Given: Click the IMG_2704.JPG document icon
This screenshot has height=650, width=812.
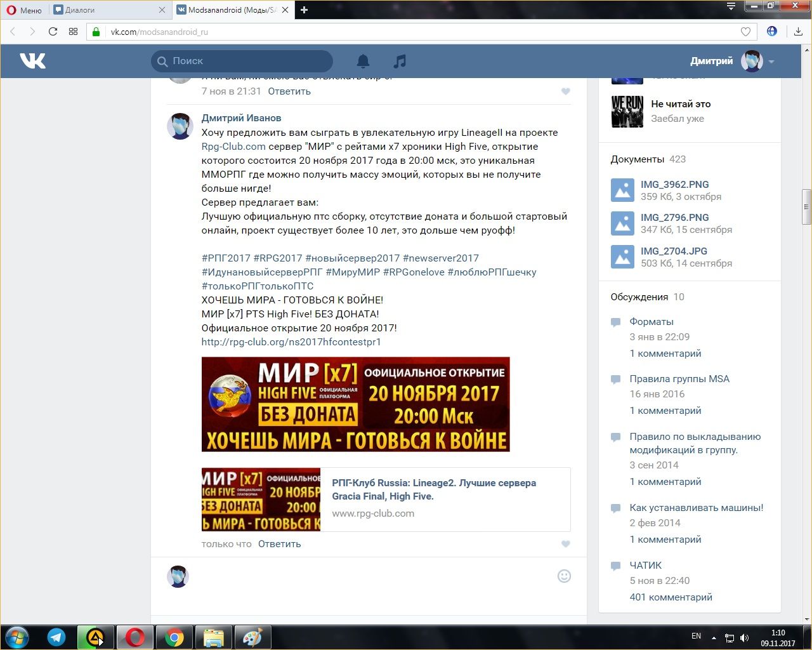Looking at the screenshot, I should [622, 257].
